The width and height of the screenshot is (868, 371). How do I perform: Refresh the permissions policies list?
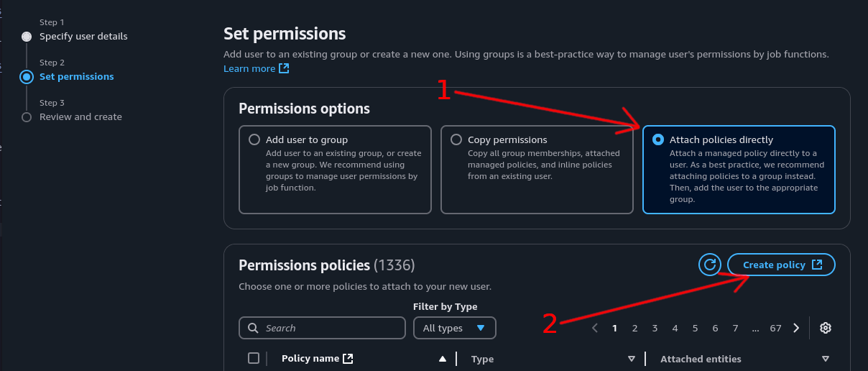click(x=710, y=265)
